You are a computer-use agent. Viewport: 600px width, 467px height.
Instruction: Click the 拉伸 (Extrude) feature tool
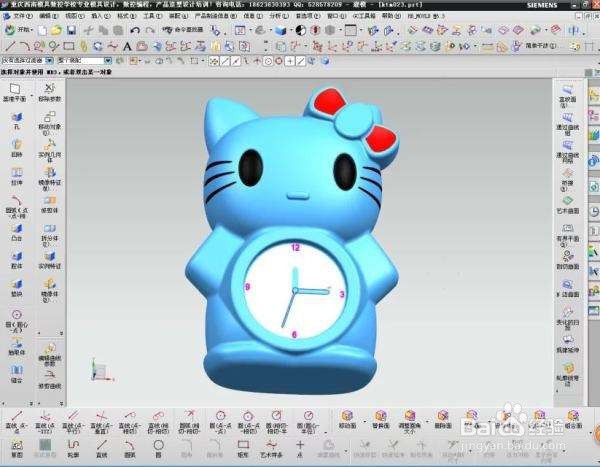tap(16, 177)
